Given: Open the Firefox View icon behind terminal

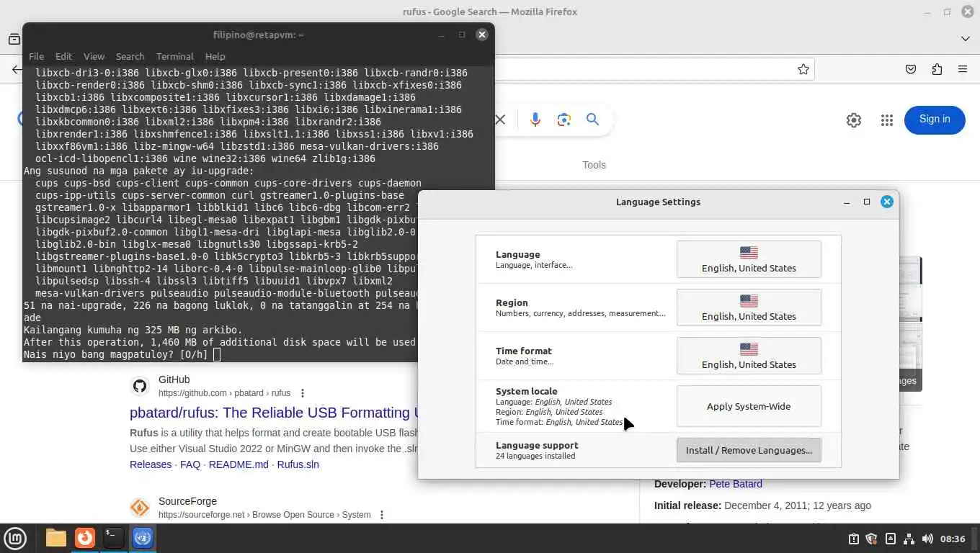Looking at the screenshot, I should tap(14, 39).
